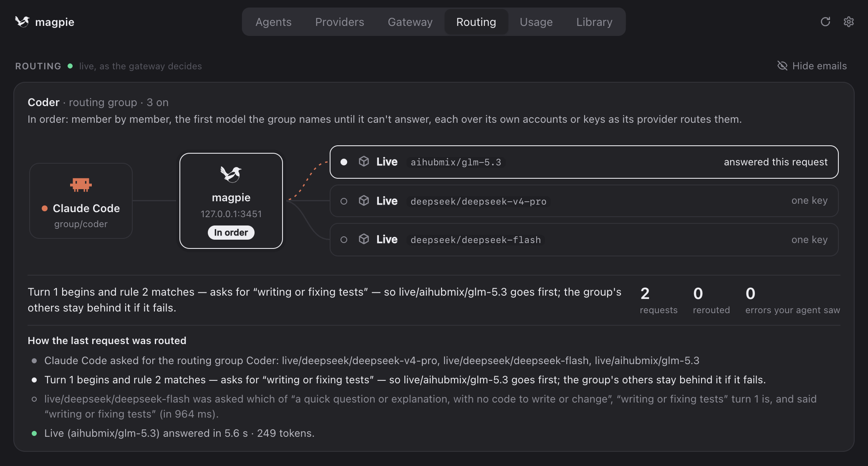Click the cube icon in aihubmix/glm-5.3 row
This screenshot has width=868, height=466.
(364, 162)
